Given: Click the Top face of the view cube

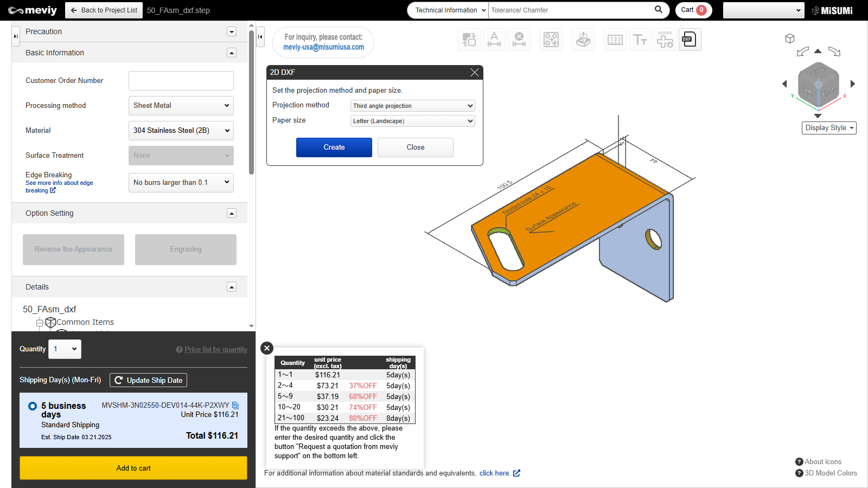Looking at the screenshot, I should pos(818,72).
